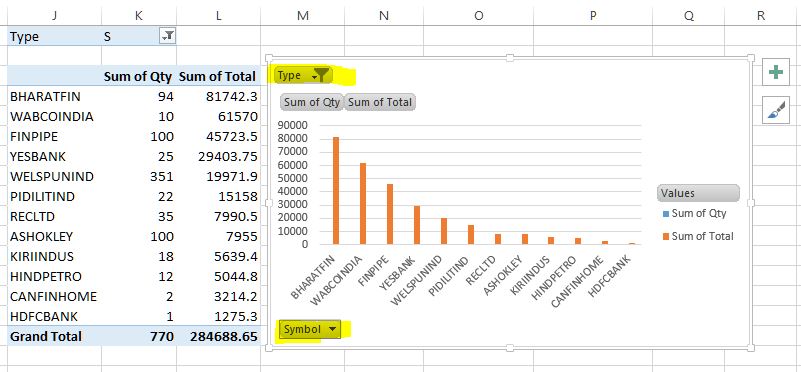801x372 pixels.
Task: Click the WABCOINDIA orange bar in chart
Action: (x=363, y=204)
